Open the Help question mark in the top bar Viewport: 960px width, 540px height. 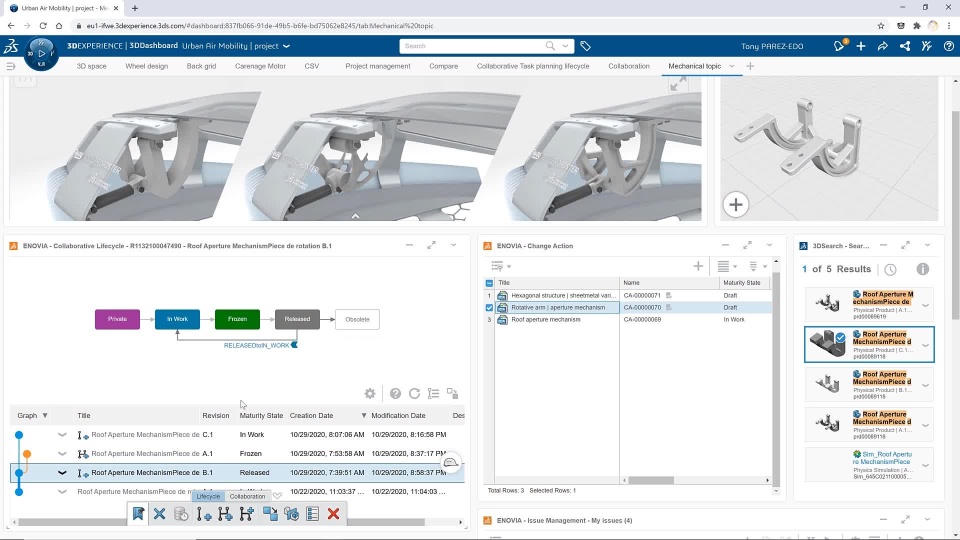(x=949, y=46)
